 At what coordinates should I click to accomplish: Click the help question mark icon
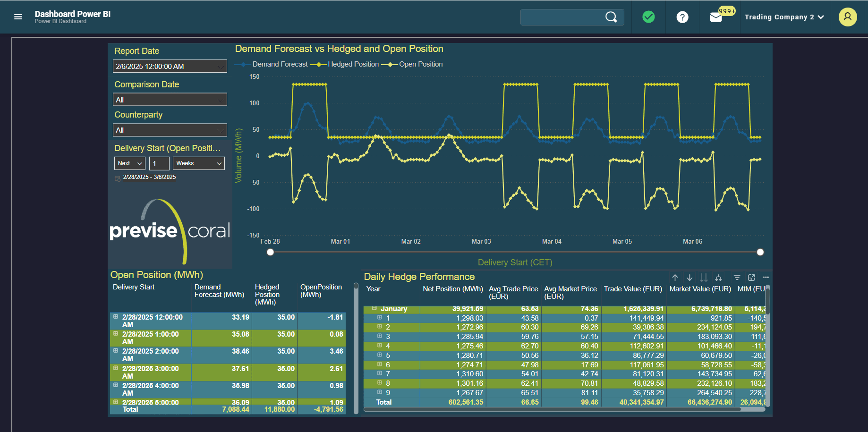(682, 17)
